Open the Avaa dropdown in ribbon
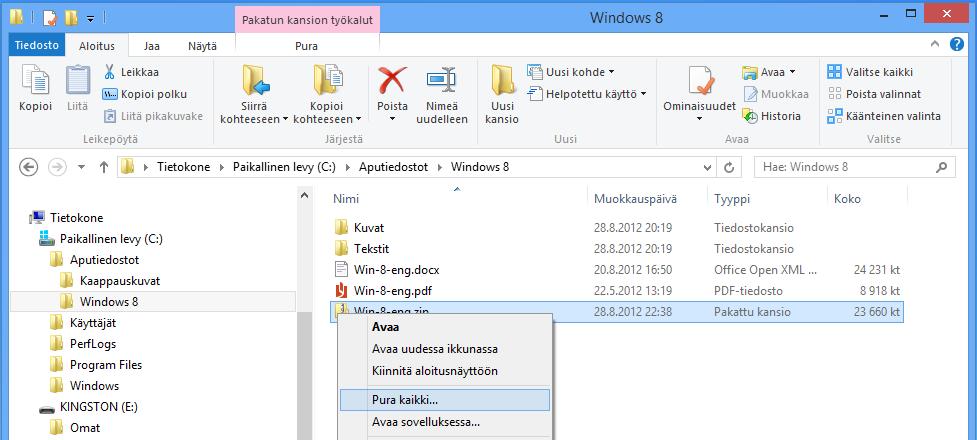 (769, 72)
